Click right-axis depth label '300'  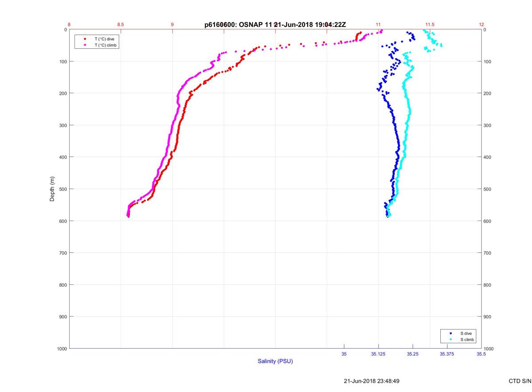[488, 125]
